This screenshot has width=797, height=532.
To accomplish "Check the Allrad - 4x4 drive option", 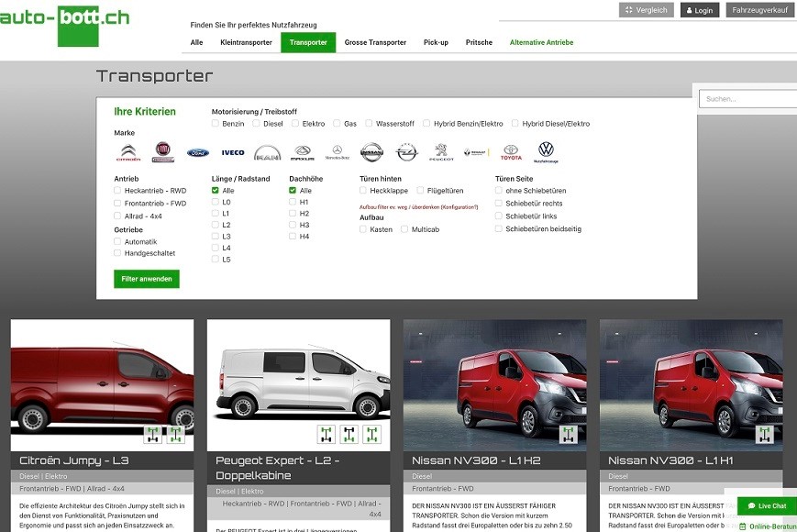I will 117,216.
